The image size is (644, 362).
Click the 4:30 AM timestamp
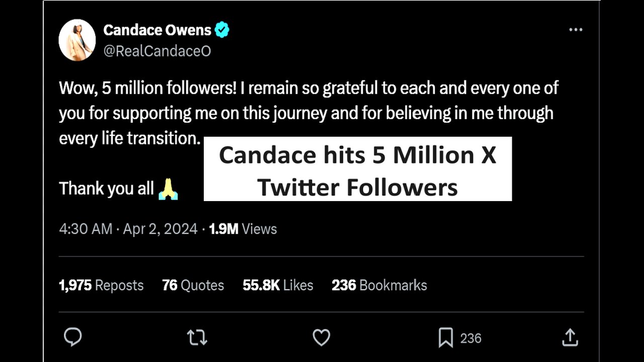point(86,229)
